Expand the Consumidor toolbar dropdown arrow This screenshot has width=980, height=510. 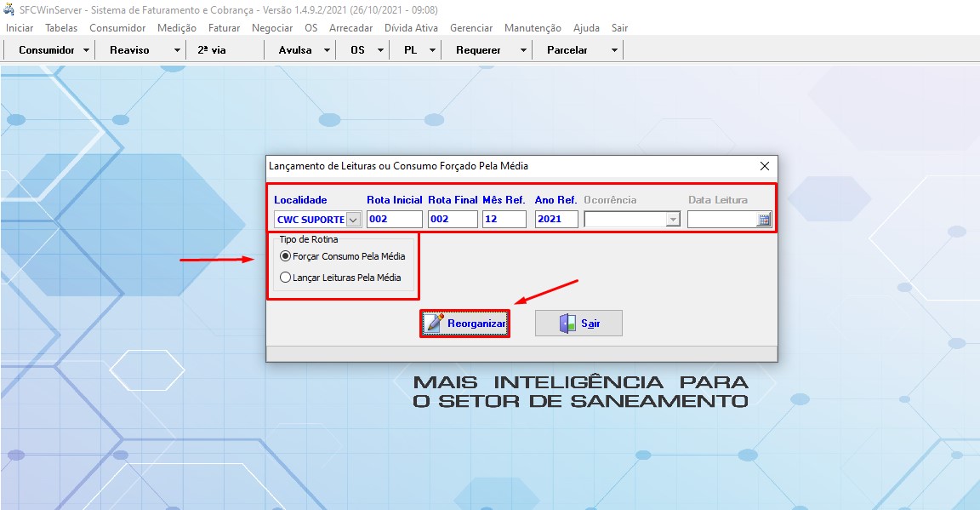coord(87,50)
